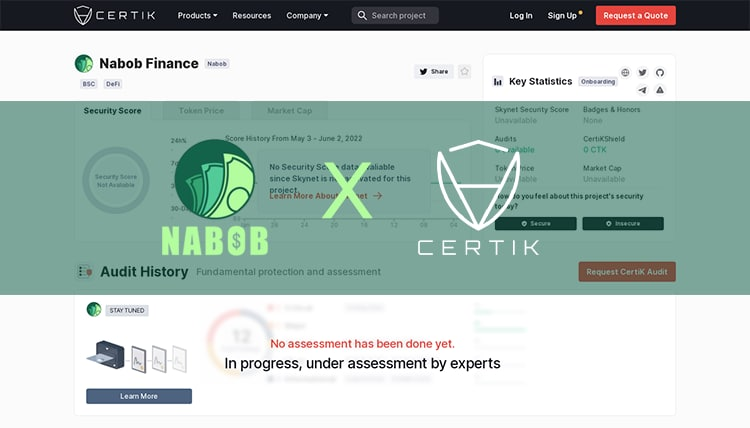Click the search magnifier icon

[362, 15]
